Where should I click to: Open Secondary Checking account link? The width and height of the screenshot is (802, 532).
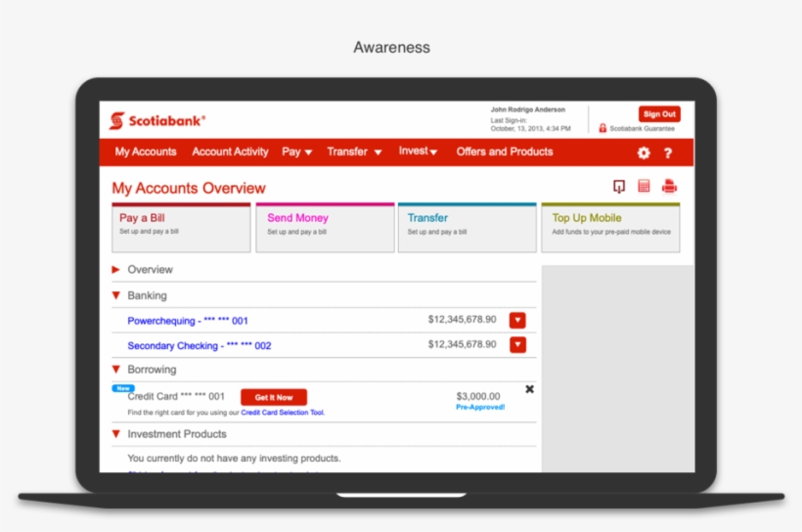click(200, 346)
